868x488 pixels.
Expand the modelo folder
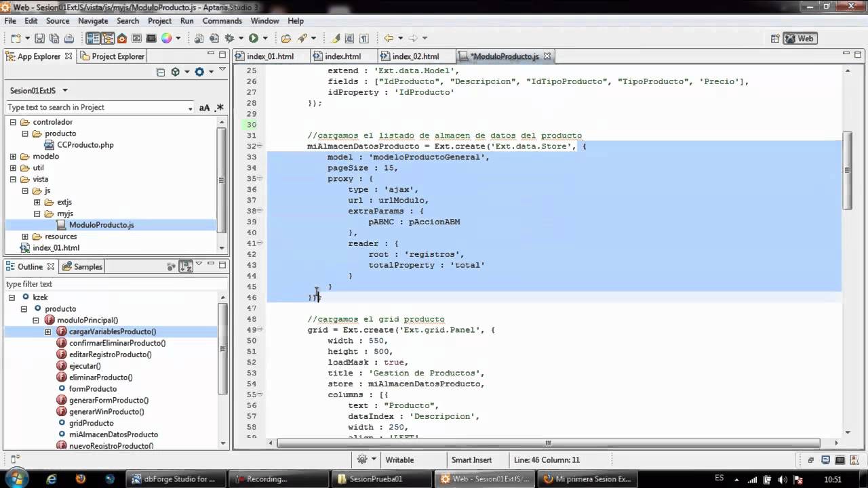pos(13,157)
